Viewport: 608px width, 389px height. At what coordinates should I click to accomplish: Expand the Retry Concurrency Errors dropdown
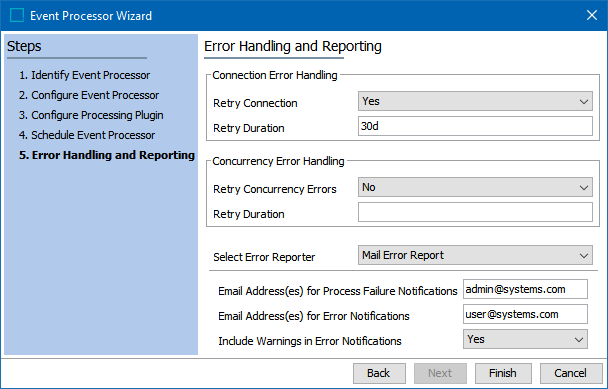[475, 187]
